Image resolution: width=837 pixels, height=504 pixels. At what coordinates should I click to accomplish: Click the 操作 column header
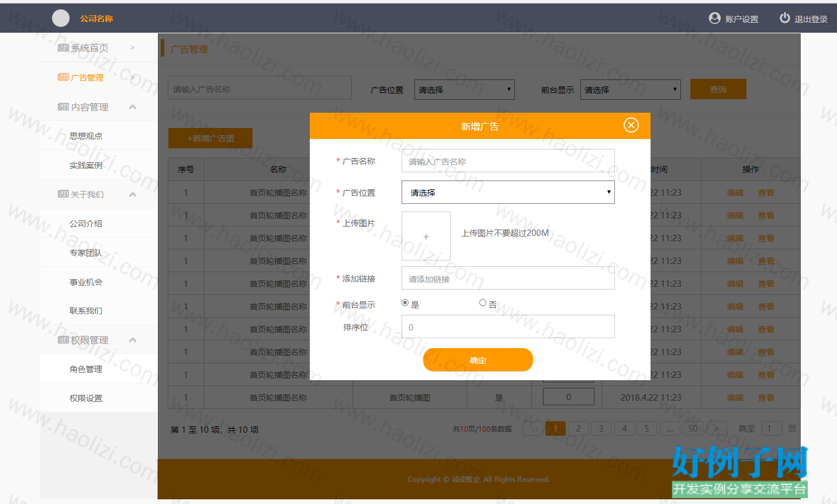750,169
